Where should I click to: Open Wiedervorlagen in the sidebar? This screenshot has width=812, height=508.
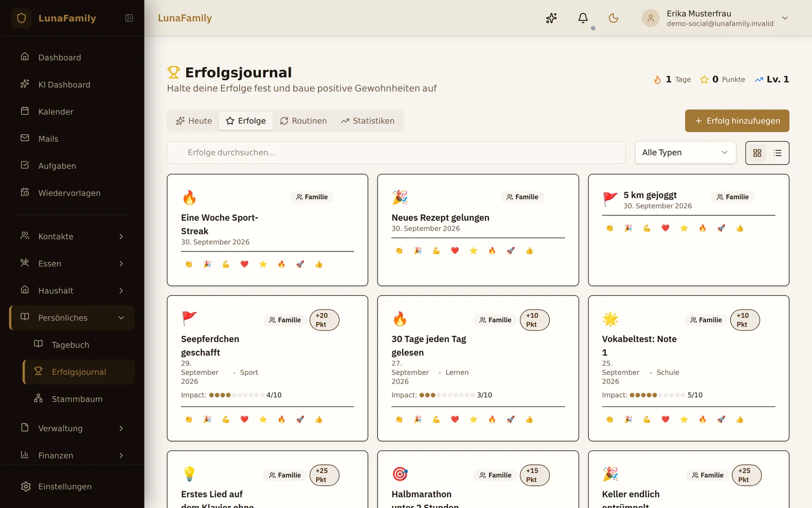72,193
